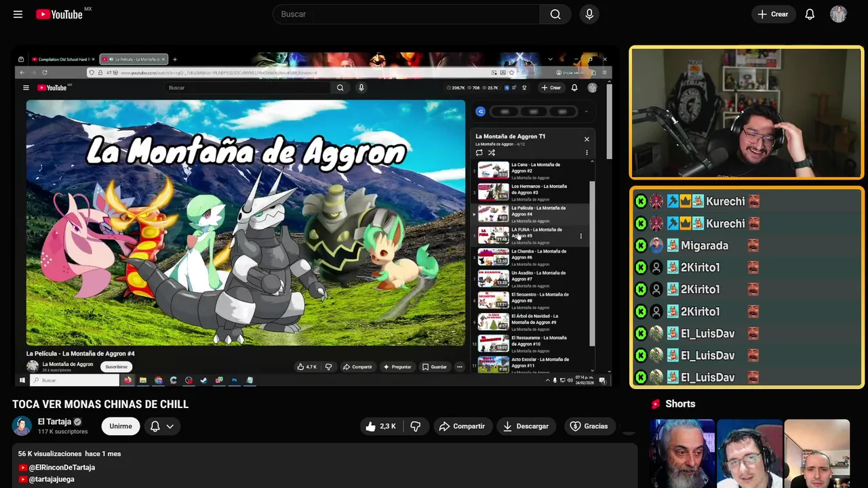Expand hidden tray icons chevron in stream taskbar
Screen dimensions: 868x488
click(547, 380)
